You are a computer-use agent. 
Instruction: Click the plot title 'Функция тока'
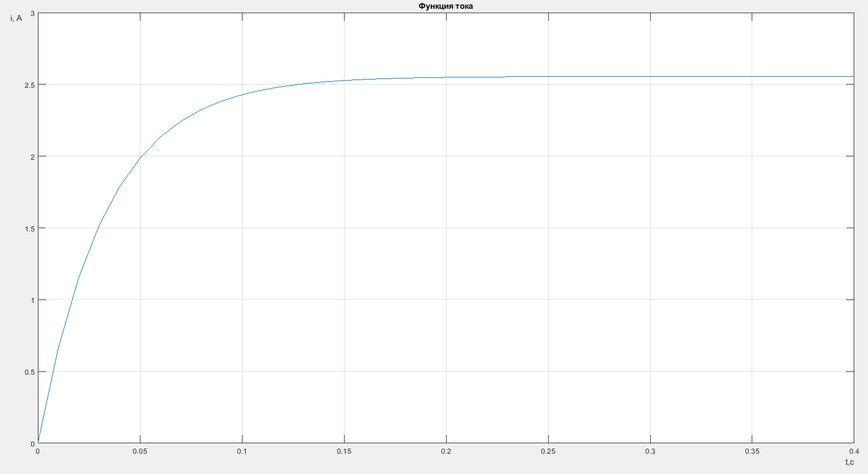click(446, 6)
